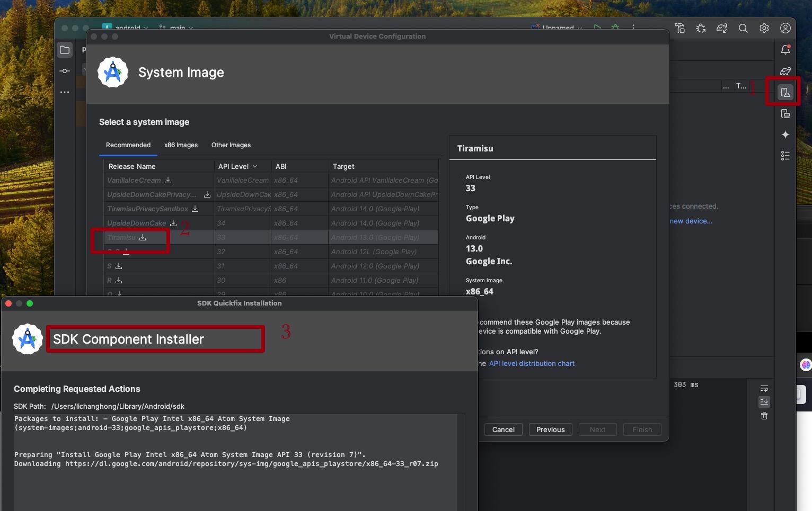Screen dimensions: 812x511
Task: Open the API level distribution chart link
Action: click(x=531, y=363)
